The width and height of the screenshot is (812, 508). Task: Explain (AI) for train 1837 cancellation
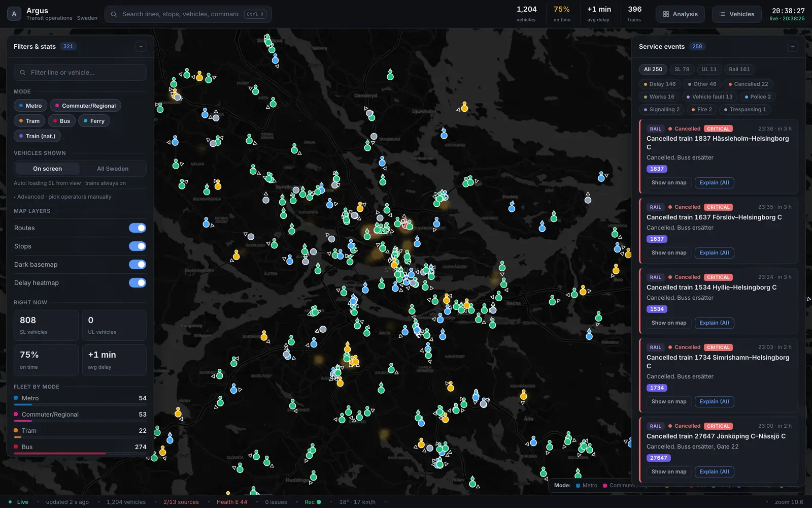714,183
